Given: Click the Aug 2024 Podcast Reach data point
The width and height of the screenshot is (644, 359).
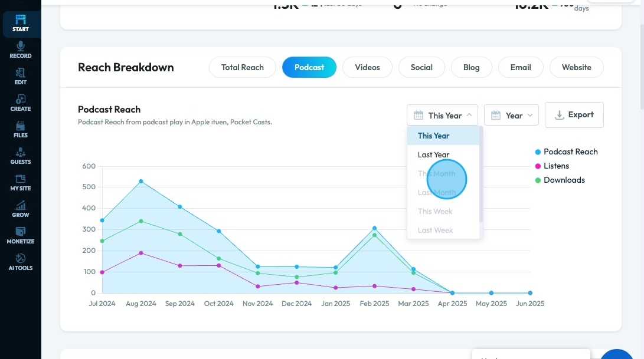Looking at the screenshot, I should coord(141,182).
